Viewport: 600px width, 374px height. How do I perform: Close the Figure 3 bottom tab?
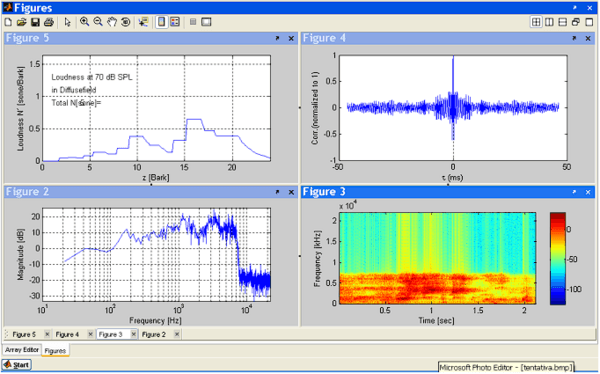point(134,335)
